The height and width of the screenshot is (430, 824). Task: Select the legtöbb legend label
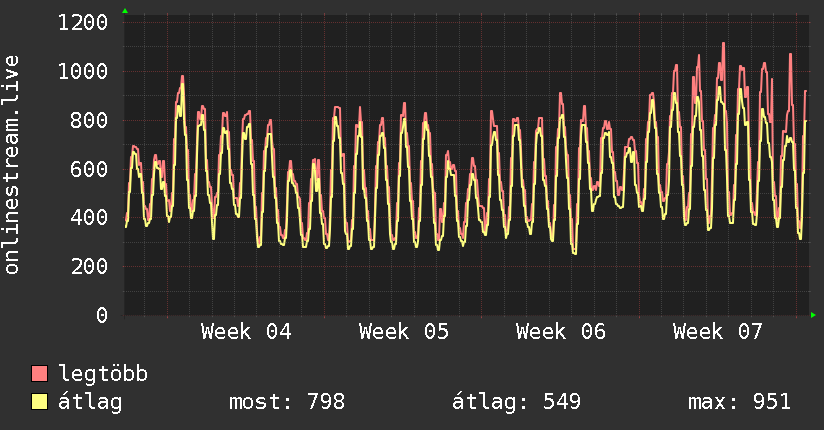click(x=103, y=374)
